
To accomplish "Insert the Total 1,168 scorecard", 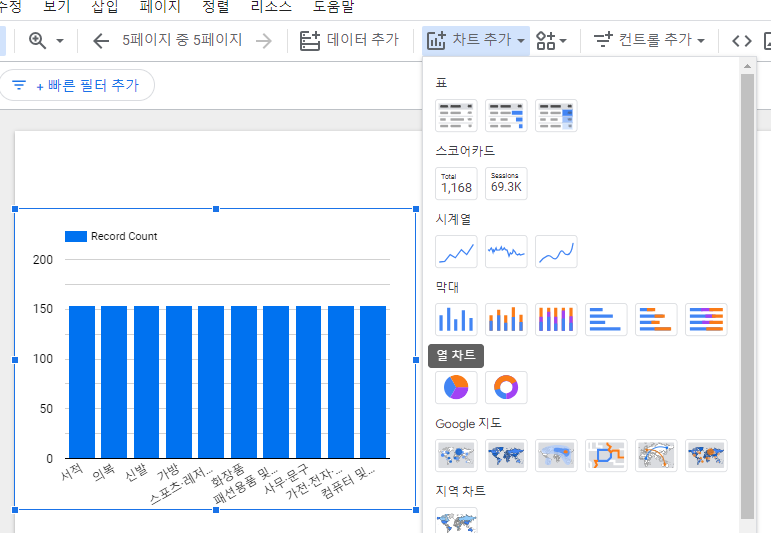I will coord(456,183).
